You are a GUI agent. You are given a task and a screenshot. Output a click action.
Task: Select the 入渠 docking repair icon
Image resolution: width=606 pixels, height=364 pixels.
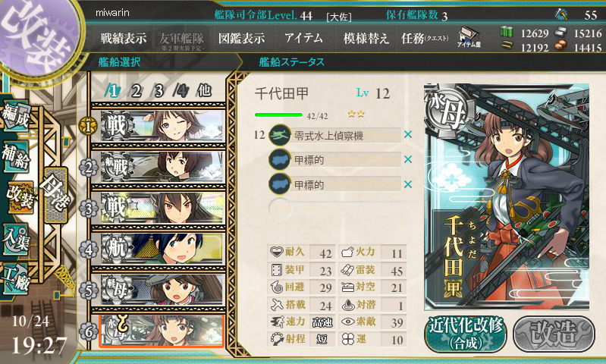pos(15,240)
